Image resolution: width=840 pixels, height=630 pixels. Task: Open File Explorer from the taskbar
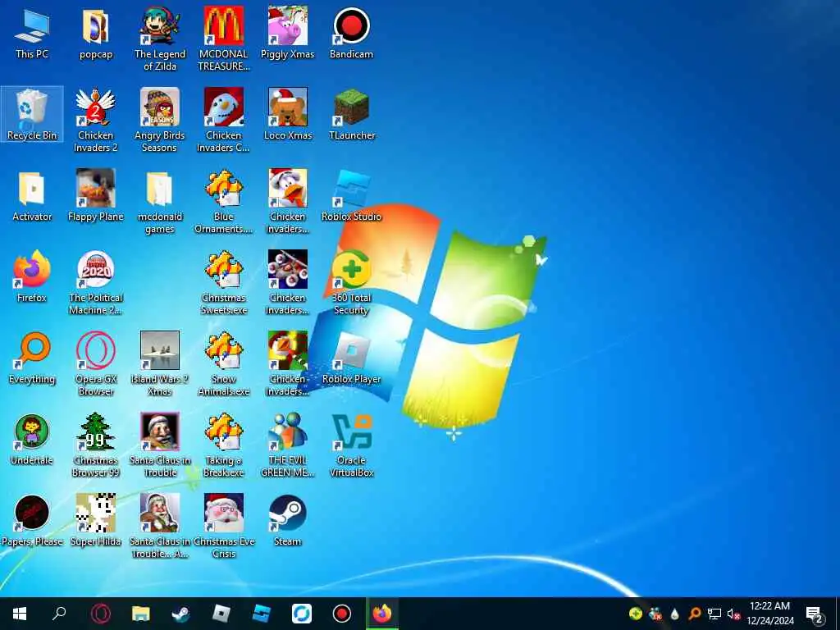coord(141,614)
